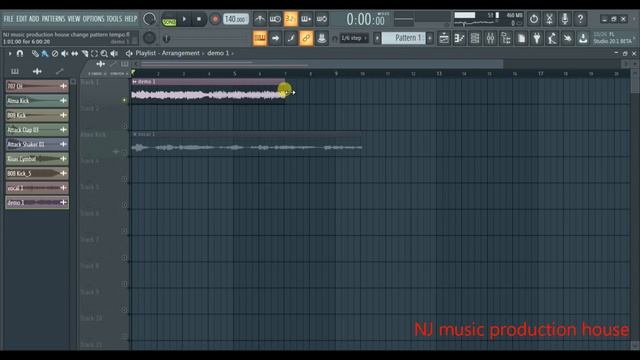
Task: Click the project info page icon
Action: pyautogui.click(x=521, y=38)
